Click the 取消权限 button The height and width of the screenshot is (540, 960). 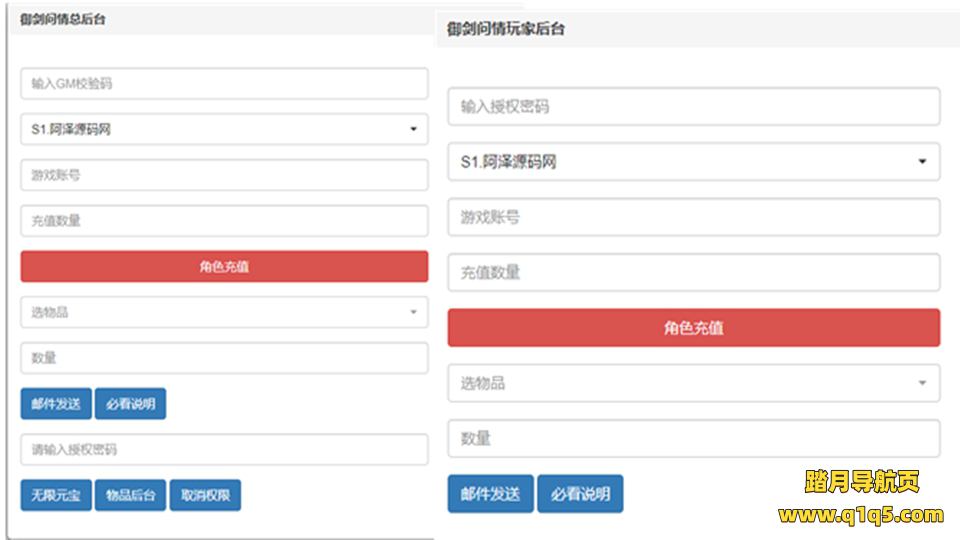[205, 495]
